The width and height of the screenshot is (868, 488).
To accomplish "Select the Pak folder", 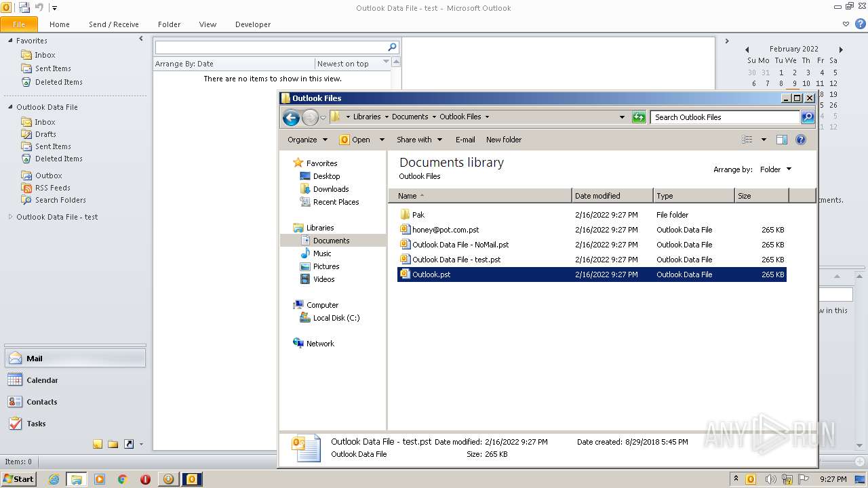I will (591, 215).
